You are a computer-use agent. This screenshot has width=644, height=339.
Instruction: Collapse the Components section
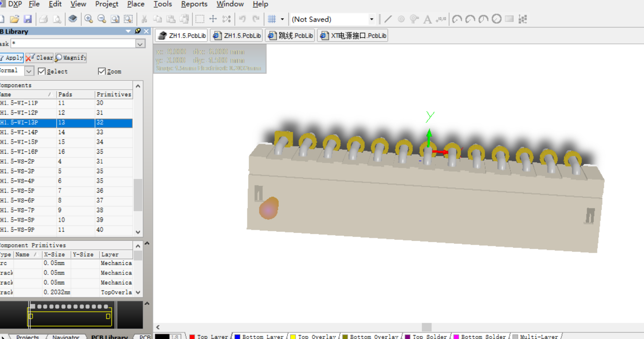pos(138,86)
